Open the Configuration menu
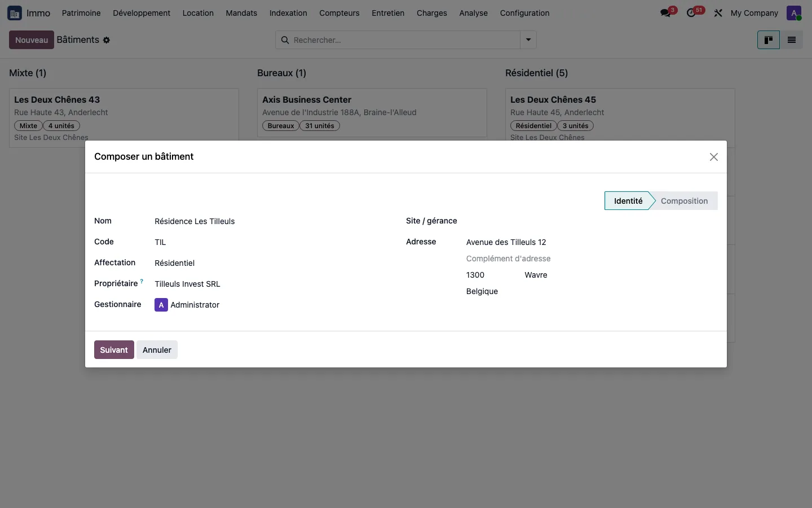Screen dimensions: 812x508 525,13
